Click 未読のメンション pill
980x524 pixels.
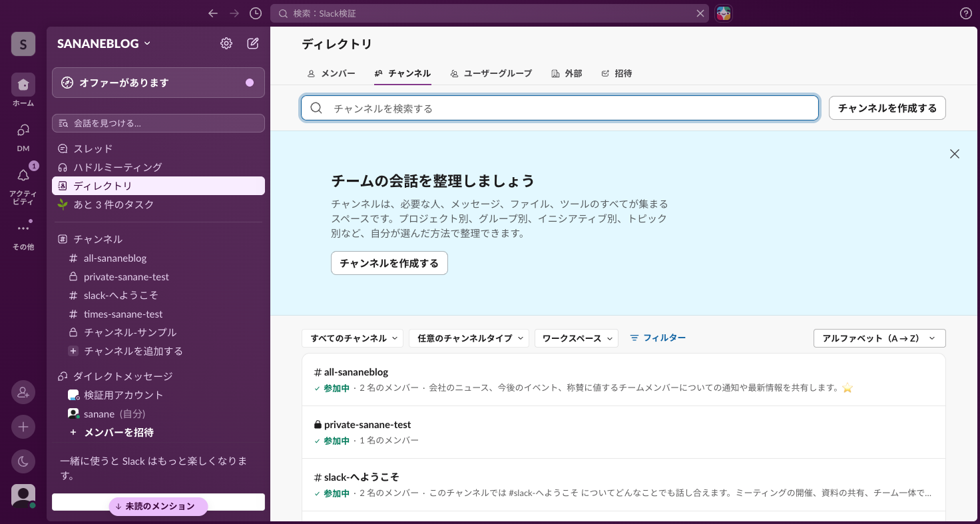pos(158,507)
